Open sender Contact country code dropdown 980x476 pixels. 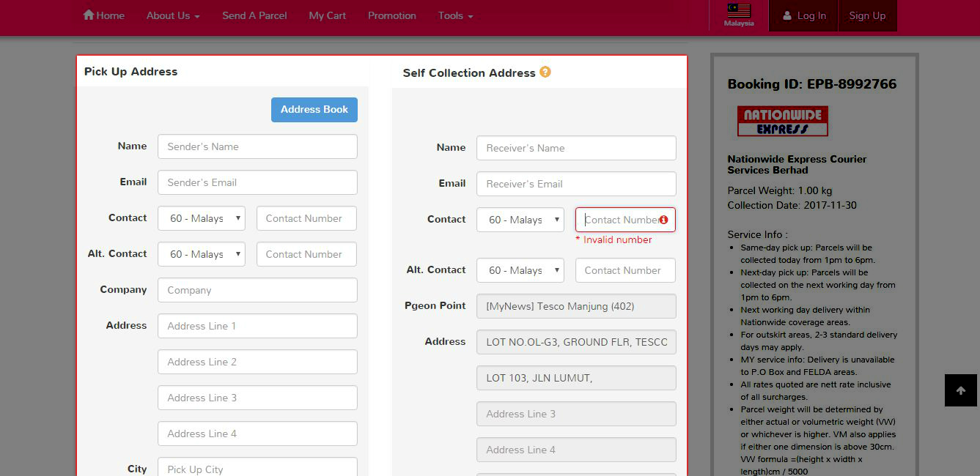coord(202,218)
